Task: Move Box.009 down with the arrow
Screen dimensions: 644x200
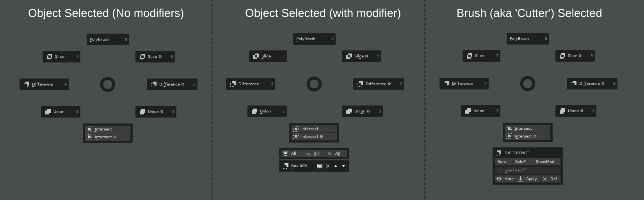Action: [343, 166]
